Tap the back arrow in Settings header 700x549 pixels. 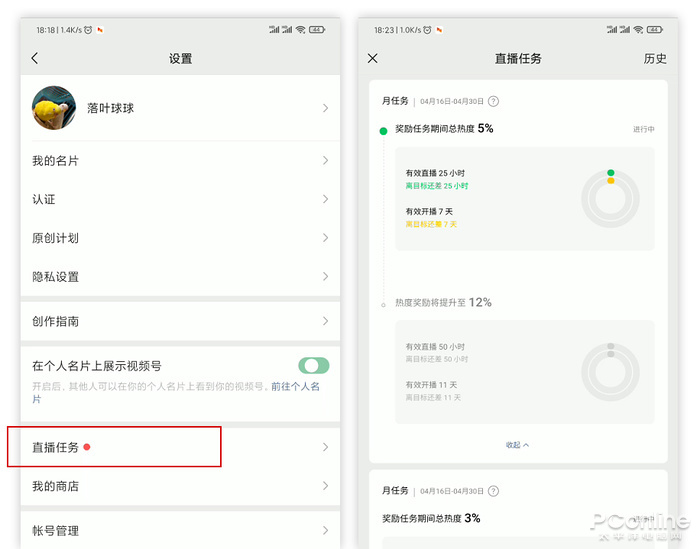pos(35,59)
